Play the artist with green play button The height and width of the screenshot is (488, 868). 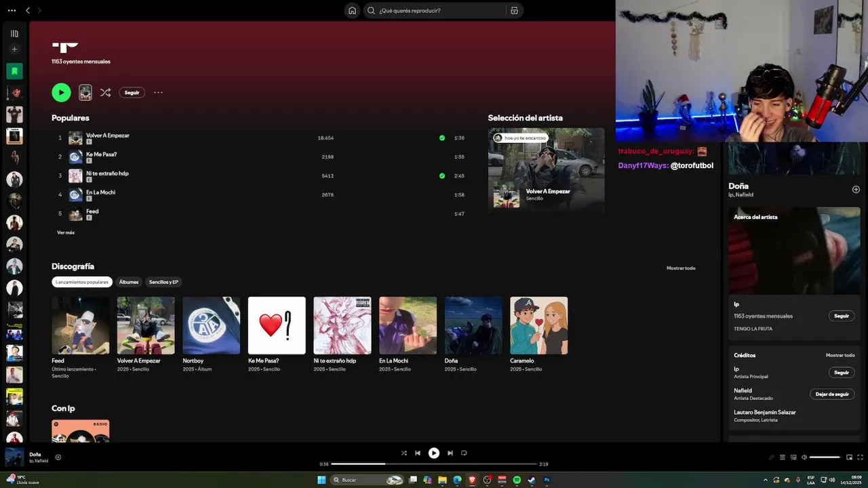(x=61, y=92)
